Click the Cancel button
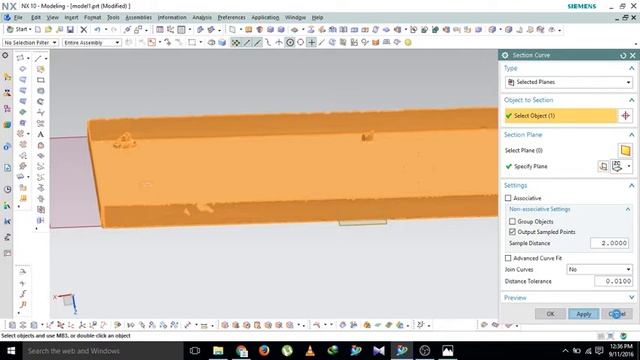Viewport: 640px width, 360px height. [617, 314]
